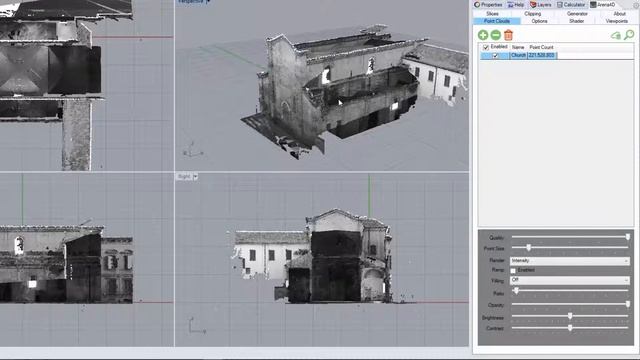
Task: Select the Church name cell
Action: click(518, 55)
